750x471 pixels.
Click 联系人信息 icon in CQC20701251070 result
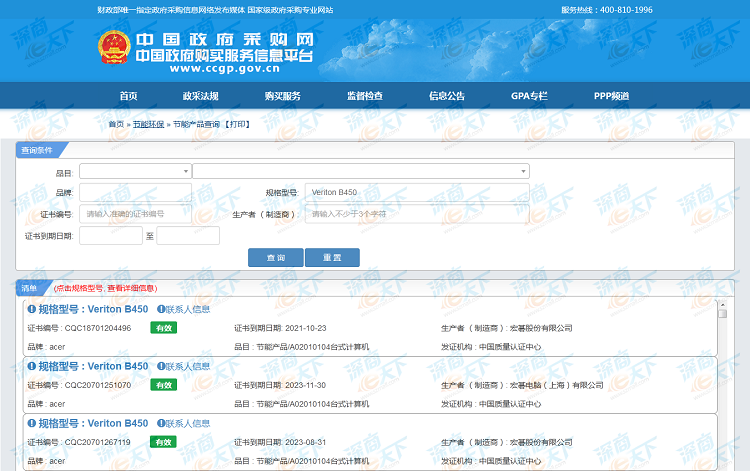pyautogui.click(x=161, y=366)
